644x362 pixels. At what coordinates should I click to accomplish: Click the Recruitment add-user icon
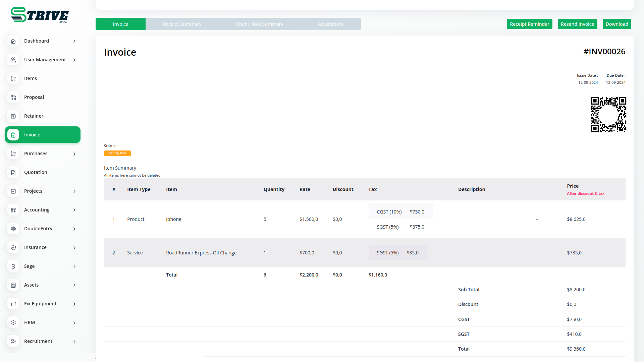click(x=13, y=341)
